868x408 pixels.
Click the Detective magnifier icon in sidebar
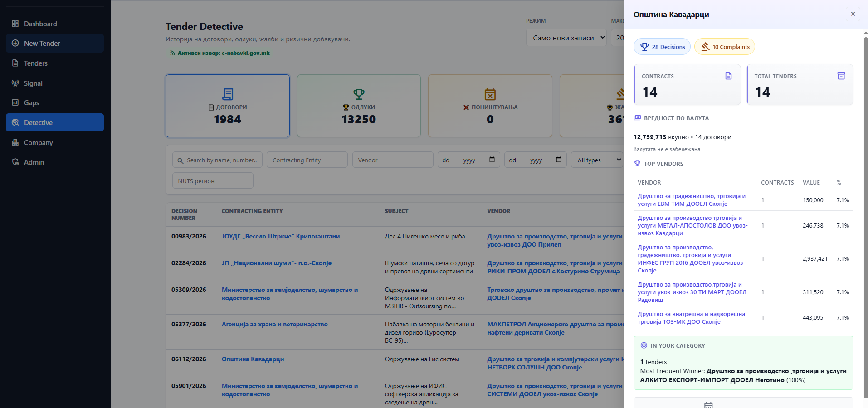(x=15, y=123)
